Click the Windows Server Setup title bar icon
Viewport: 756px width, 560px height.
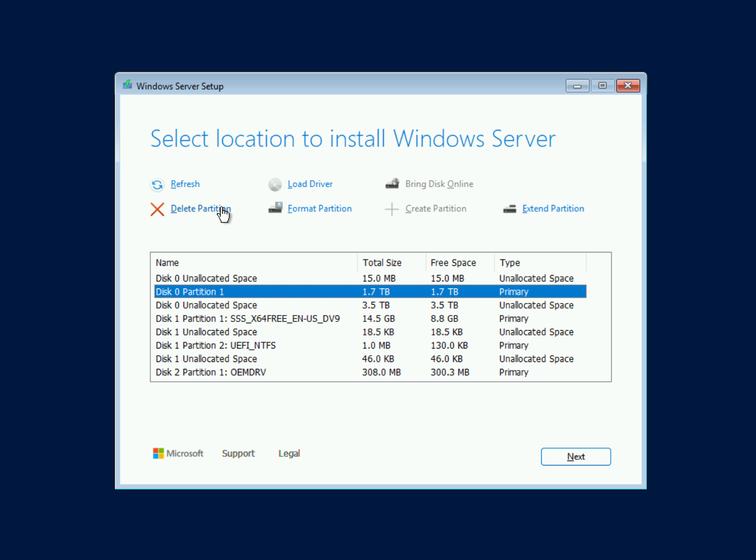coord(127,85)
